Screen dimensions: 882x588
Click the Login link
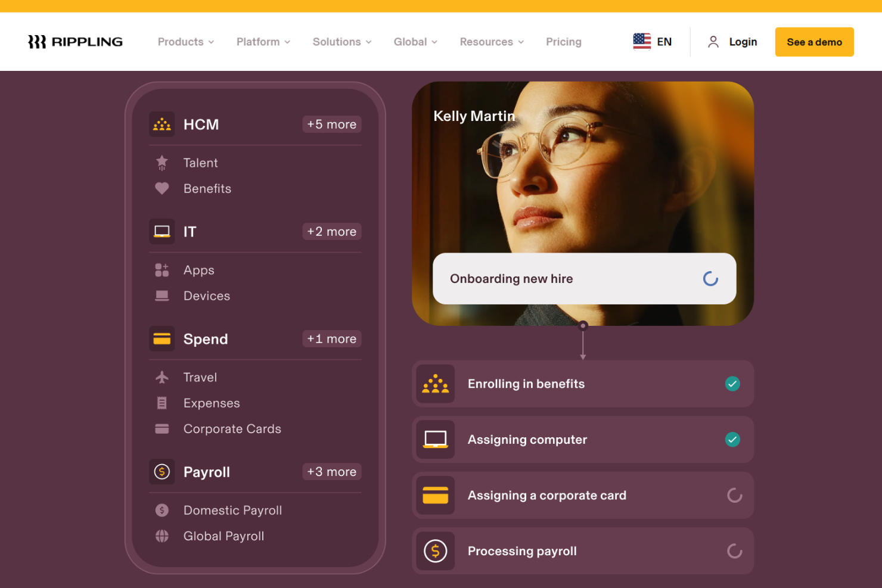(743, 42)
